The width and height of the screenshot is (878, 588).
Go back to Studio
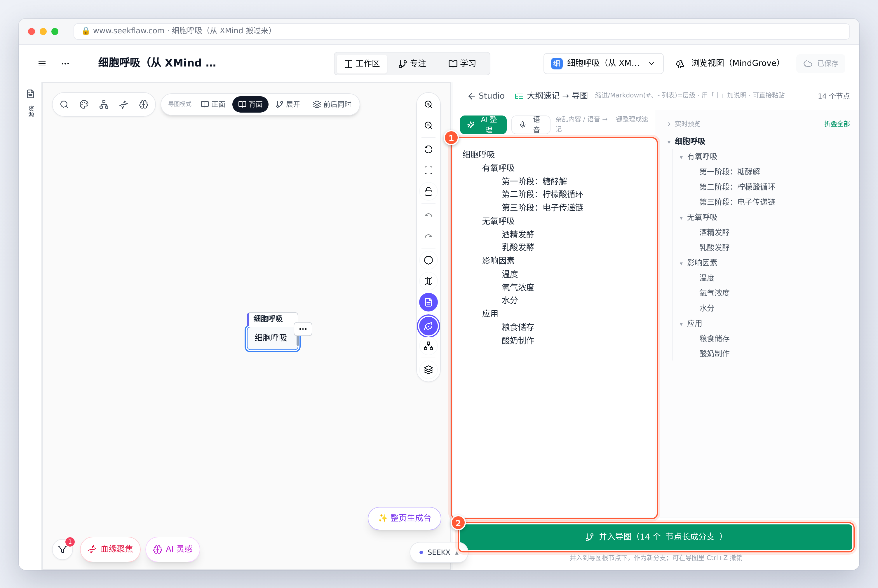(x=486, y=96)
